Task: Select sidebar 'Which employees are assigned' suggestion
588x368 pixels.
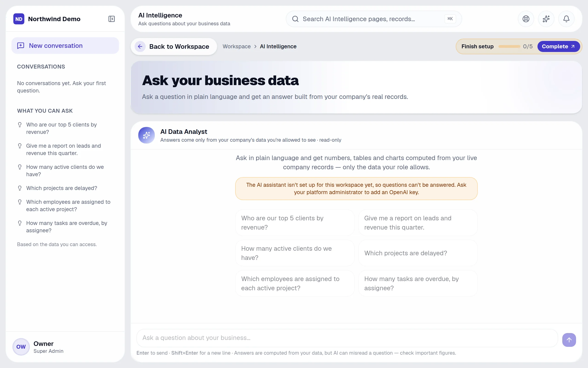Action: 65,206
